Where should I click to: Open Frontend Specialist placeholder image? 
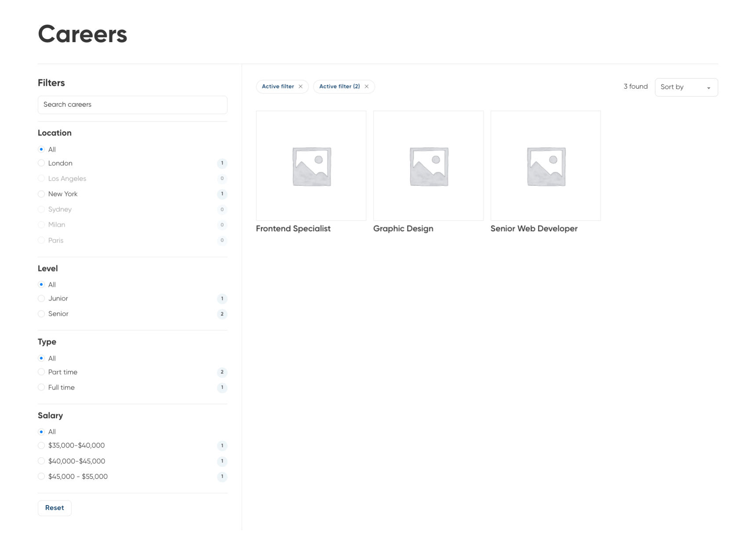[311, 166]
